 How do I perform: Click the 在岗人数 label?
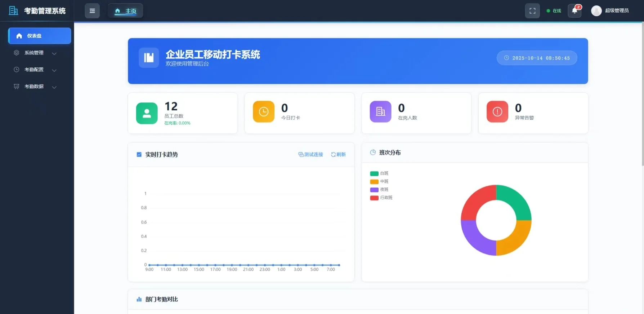click(407, 118)
